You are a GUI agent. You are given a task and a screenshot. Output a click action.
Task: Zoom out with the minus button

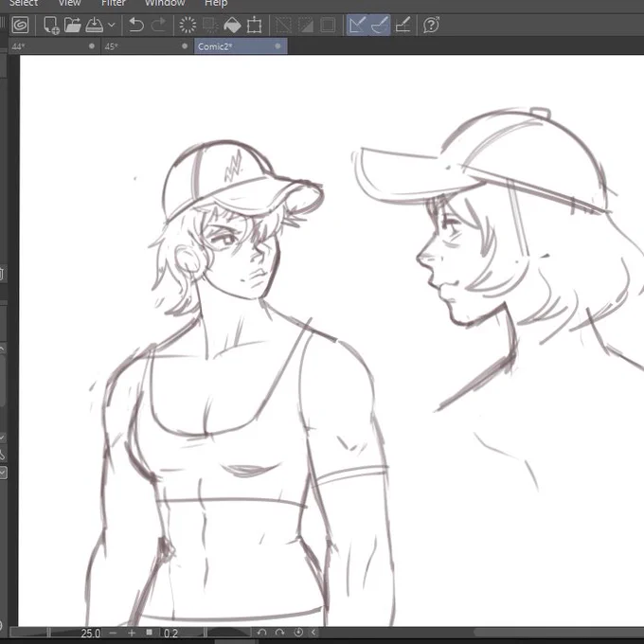[114, 633]
